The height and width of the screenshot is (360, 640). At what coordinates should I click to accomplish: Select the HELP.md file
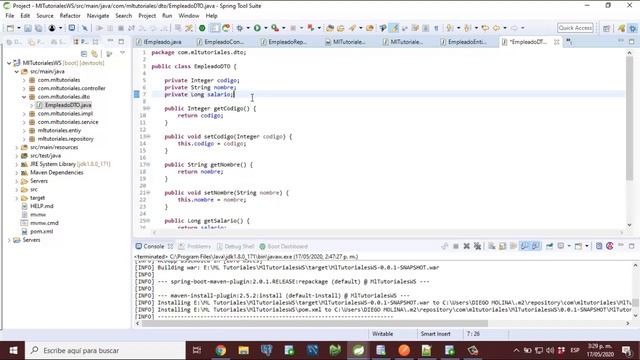click(42, 206)
